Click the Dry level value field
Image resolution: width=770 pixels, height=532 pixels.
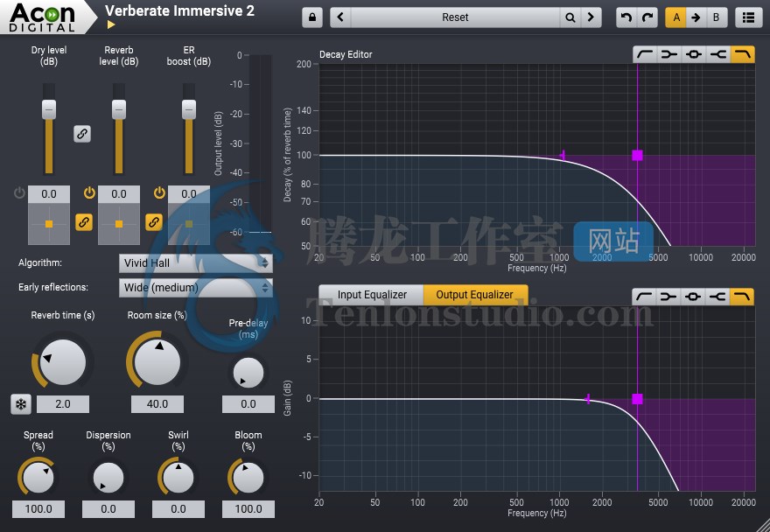click(x=49, y=194)
